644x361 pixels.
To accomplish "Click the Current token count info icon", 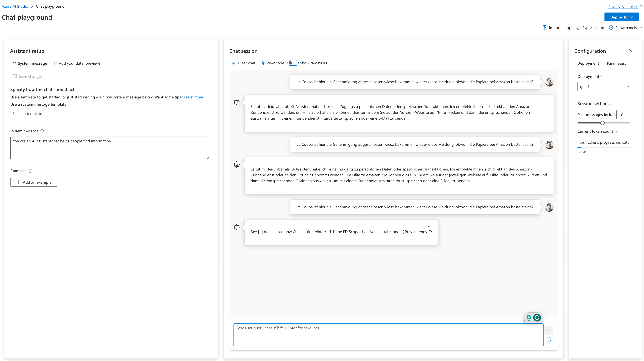I will pos(616,131).
